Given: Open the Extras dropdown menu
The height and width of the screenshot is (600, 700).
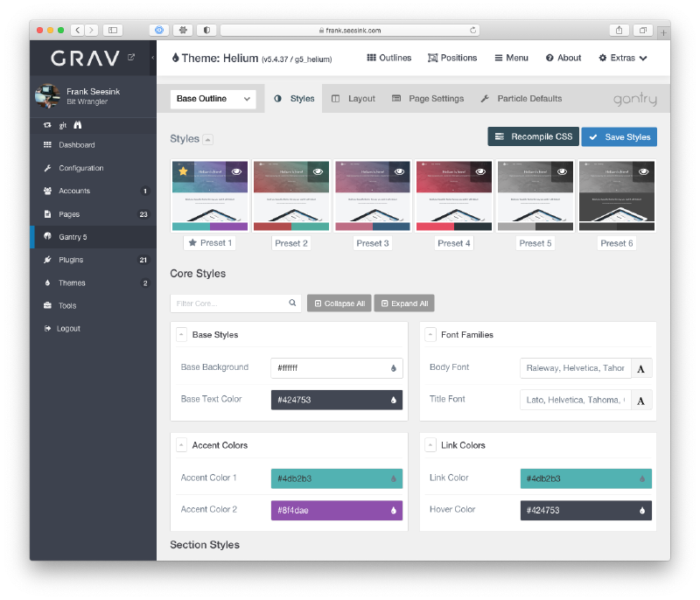Looking at the screenshot, I should point(622,58).
